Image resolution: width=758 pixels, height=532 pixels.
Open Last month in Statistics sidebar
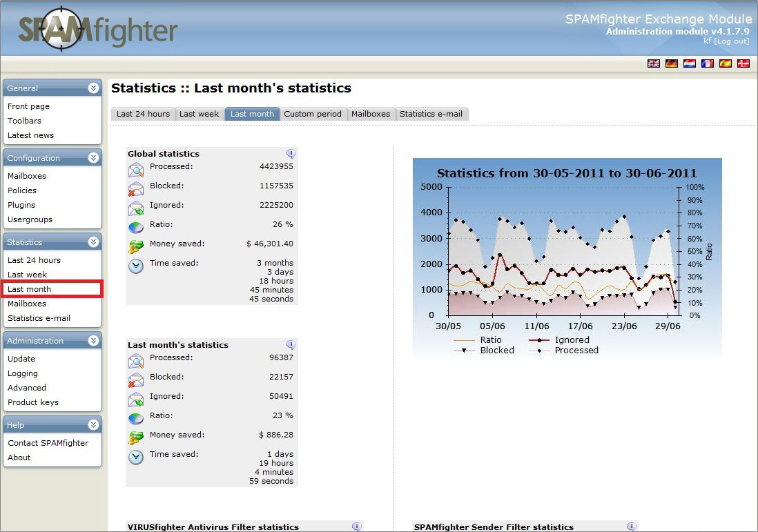click(30, 289)
